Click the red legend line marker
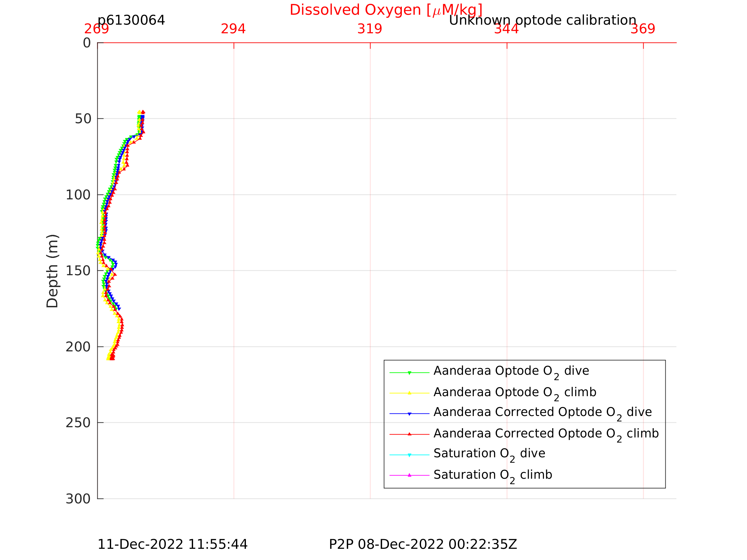 (409, 435)
